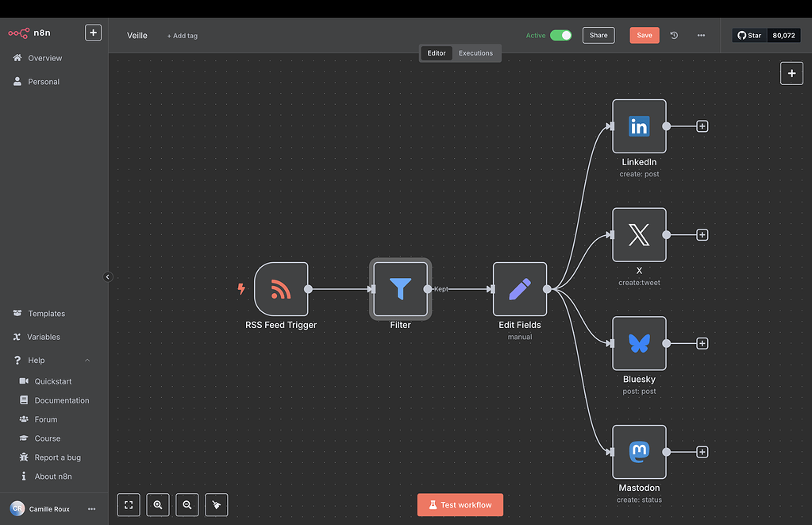This screenshot has width=812, height=525.
Task: Click the RSS Feed Trigger node icon
Action: point(281,289)
